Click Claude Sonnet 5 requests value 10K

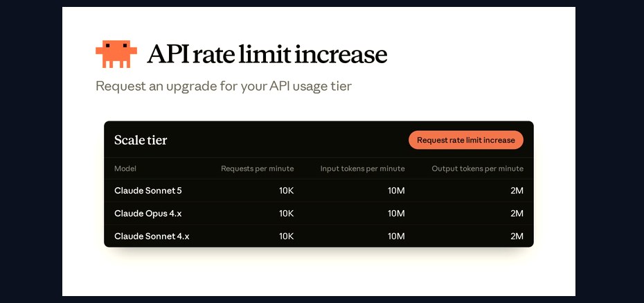tap(287, 191)
